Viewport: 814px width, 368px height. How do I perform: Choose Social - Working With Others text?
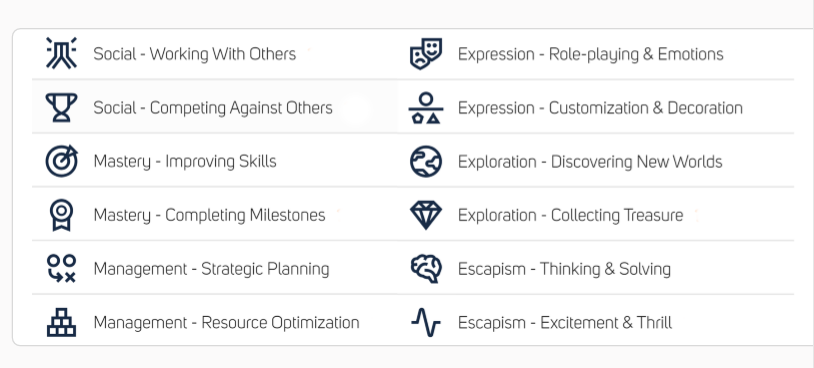point(195,54)
